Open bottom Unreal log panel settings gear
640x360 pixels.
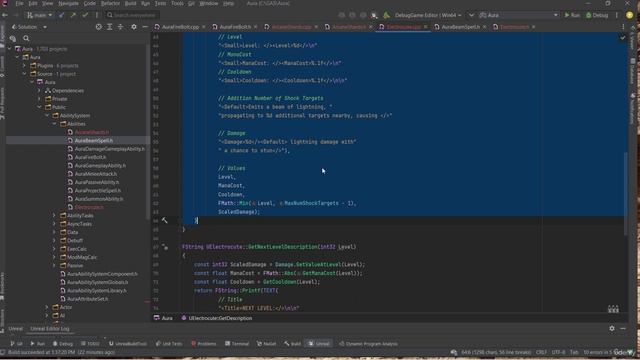click(612, 328)
